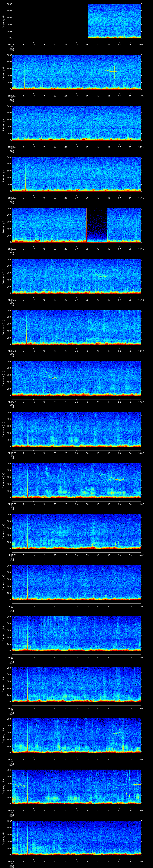153x868 pixels.
Task: Click the black no-data area of the 21:09 spectrogram
Action: tap(50, 21)
